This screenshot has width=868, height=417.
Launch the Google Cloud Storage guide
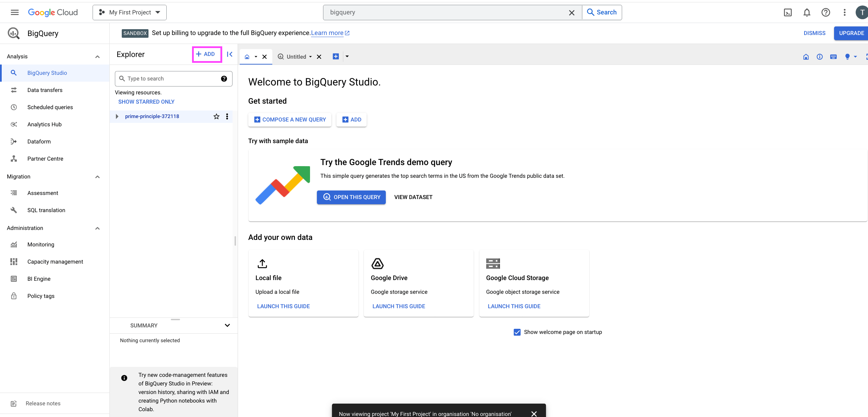(514, 306)
